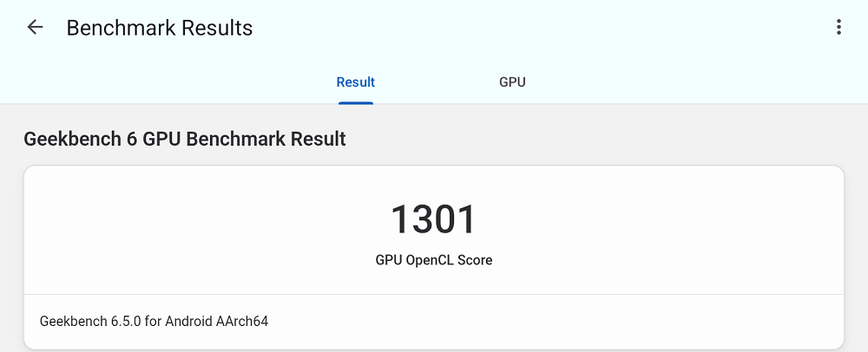Select the Result tab
The image size is (868, 352).
click(355, 82)
